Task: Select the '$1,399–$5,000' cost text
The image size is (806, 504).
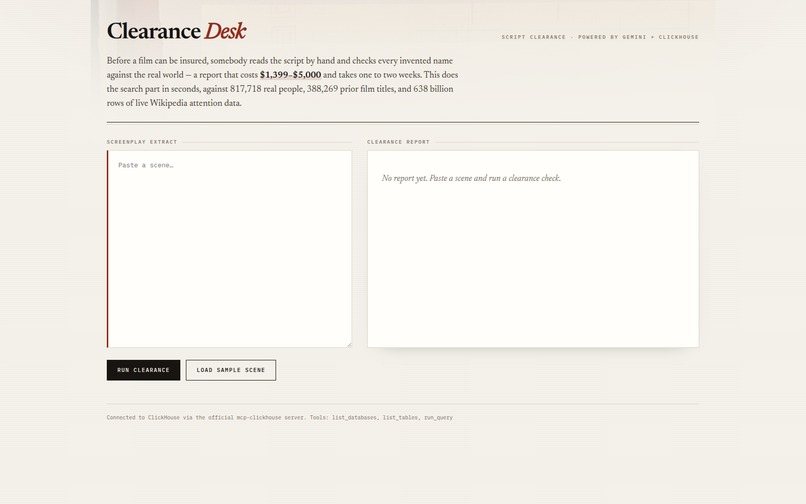Action: pos(290,75)
